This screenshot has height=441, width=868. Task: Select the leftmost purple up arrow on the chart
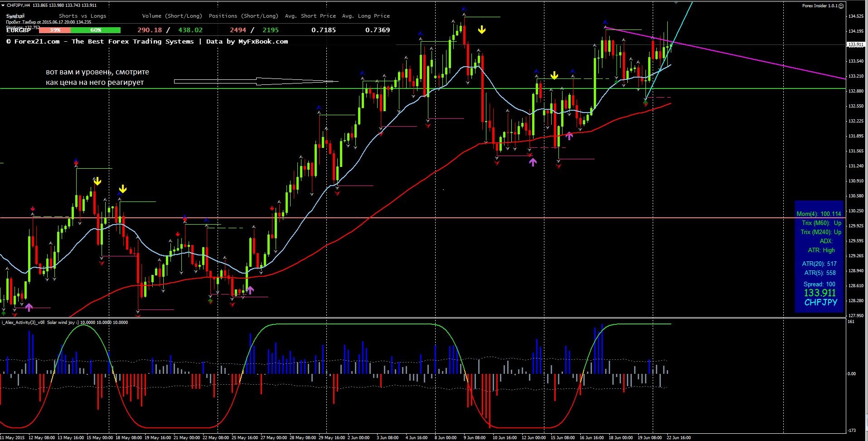(29, 307)
